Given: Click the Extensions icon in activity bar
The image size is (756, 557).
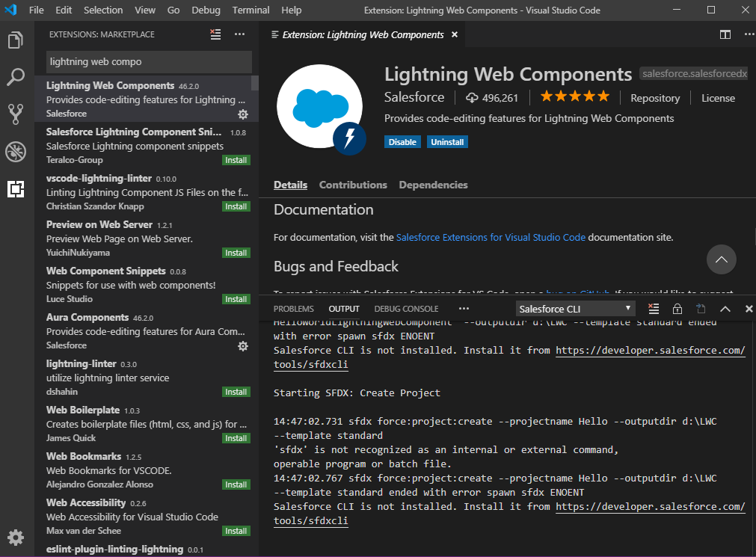Looking at the screenshot, I should pos(16,189).
